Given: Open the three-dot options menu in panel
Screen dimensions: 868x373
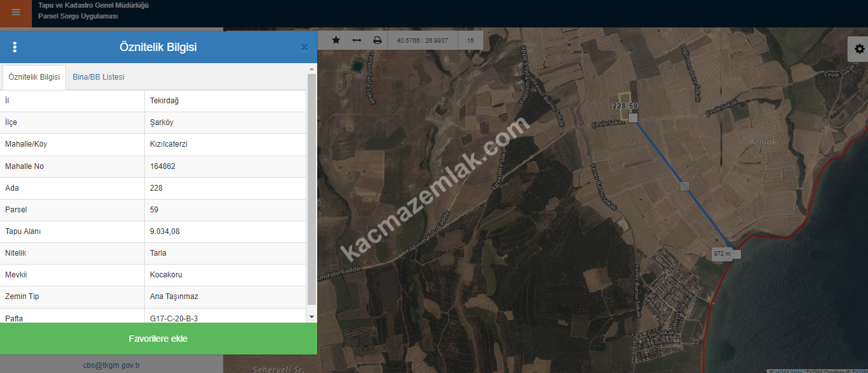Looking at the screenshot, I should pos(15,47).
